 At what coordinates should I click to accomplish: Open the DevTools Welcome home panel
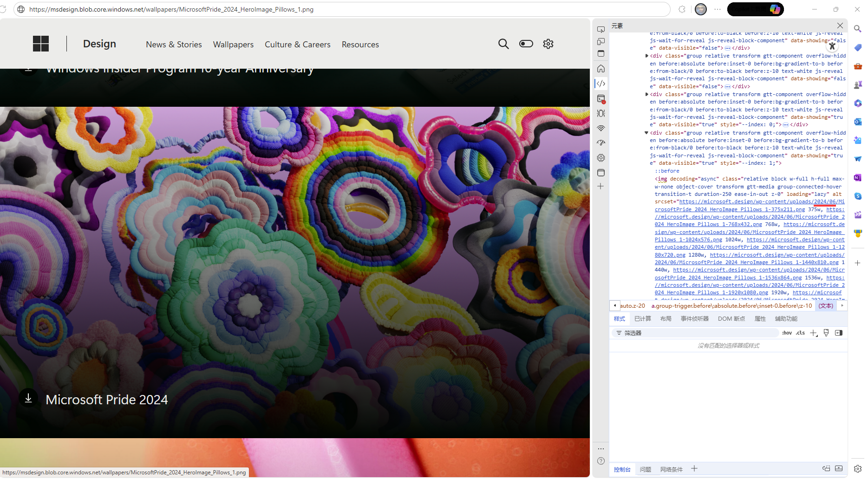pyautogui.click(x=601, y=69)
